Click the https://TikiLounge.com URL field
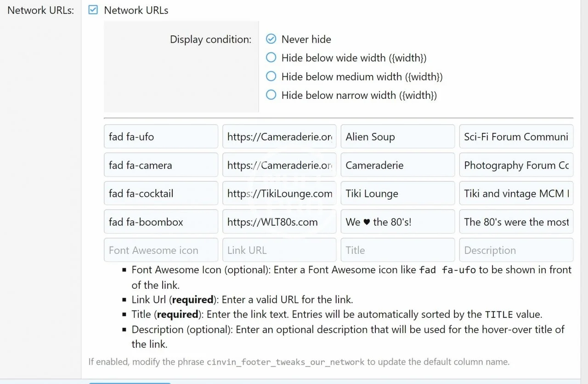Viewport: 588px width, 384px height. [x=279, y=194]
